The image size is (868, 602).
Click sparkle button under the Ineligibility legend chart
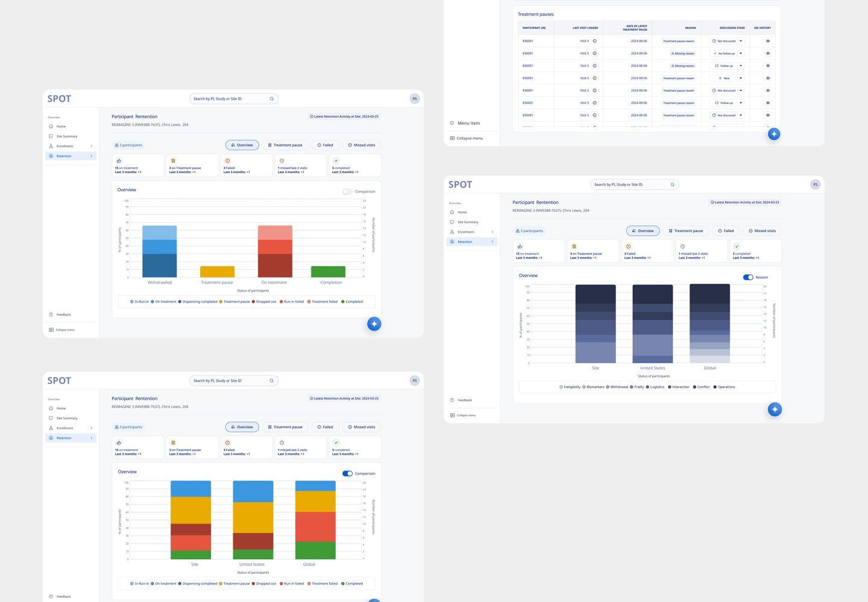point(775,410)
